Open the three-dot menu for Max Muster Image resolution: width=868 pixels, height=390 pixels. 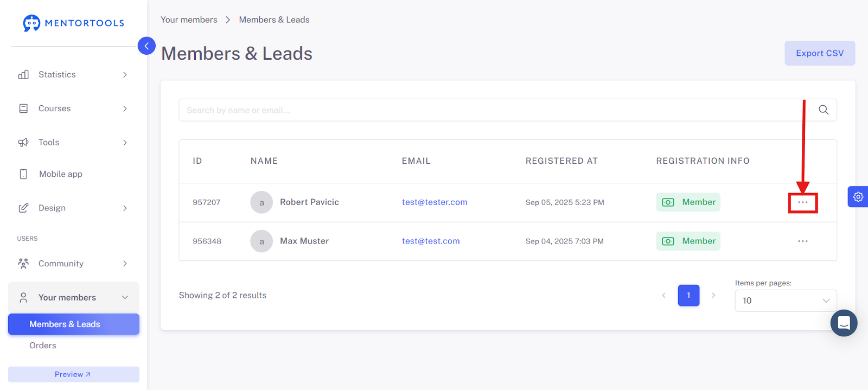[x=803, y=241]
